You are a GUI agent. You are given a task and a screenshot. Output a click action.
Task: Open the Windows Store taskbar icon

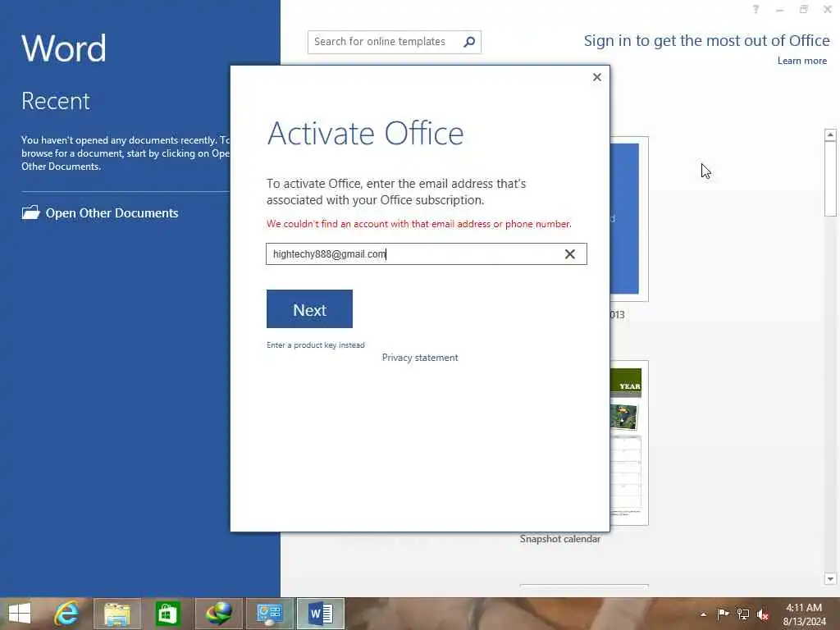coord(167,614)
